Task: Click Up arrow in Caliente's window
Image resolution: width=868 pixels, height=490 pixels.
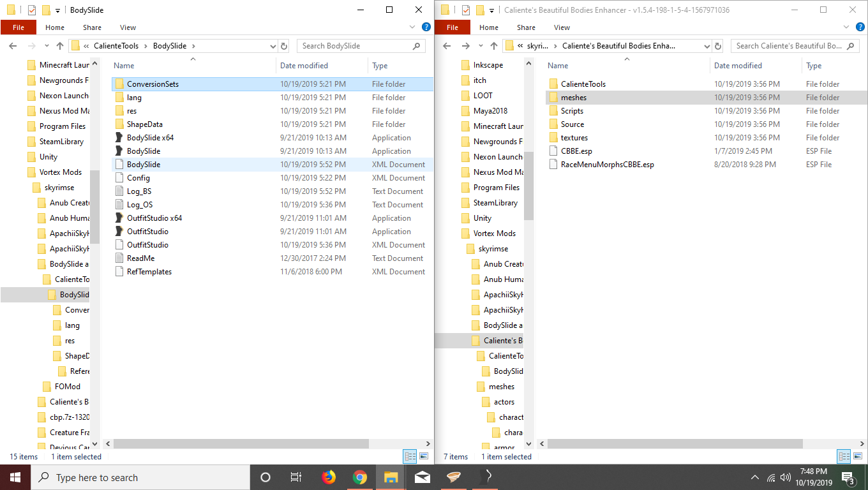Action: [x=494, y=46]
